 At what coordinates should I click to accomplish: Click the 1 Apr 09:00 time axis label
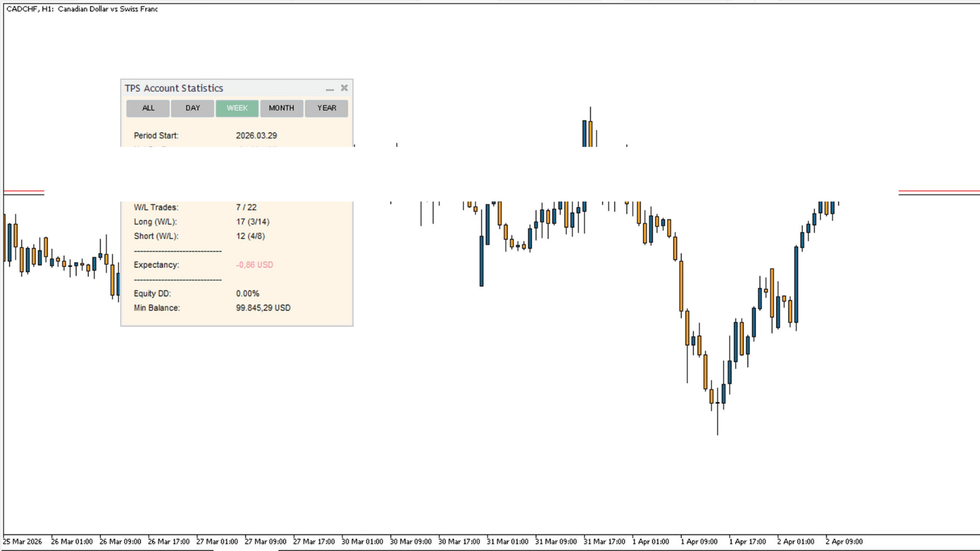click(699, 542)
